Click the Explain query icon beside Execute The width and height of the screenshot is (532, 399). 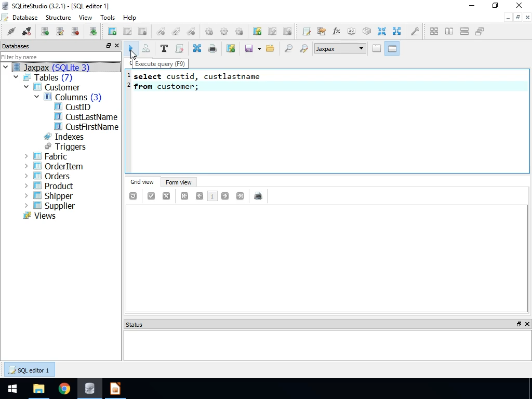[145, 48]
